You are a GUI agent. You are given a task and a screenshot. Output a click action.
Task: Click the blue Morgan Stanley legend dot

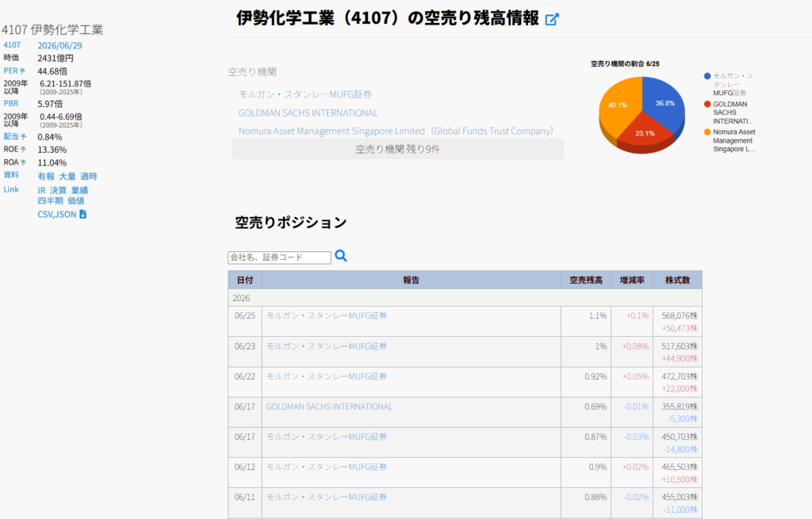[x=707, y=76]
